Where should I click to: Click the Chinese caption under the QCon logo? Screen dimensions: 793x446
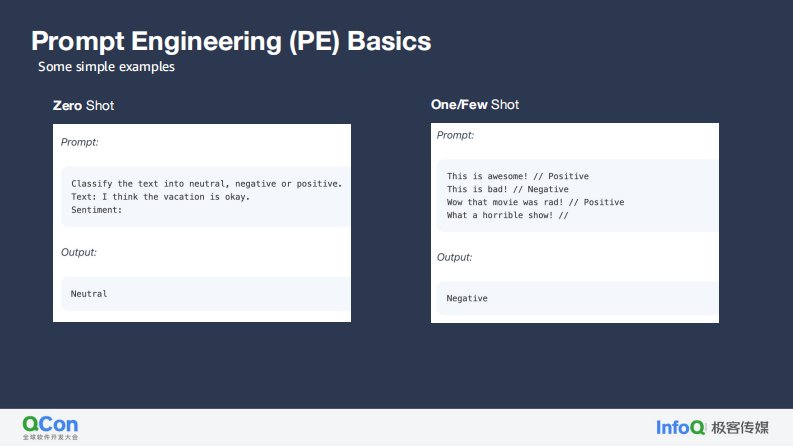pos(50,437)
